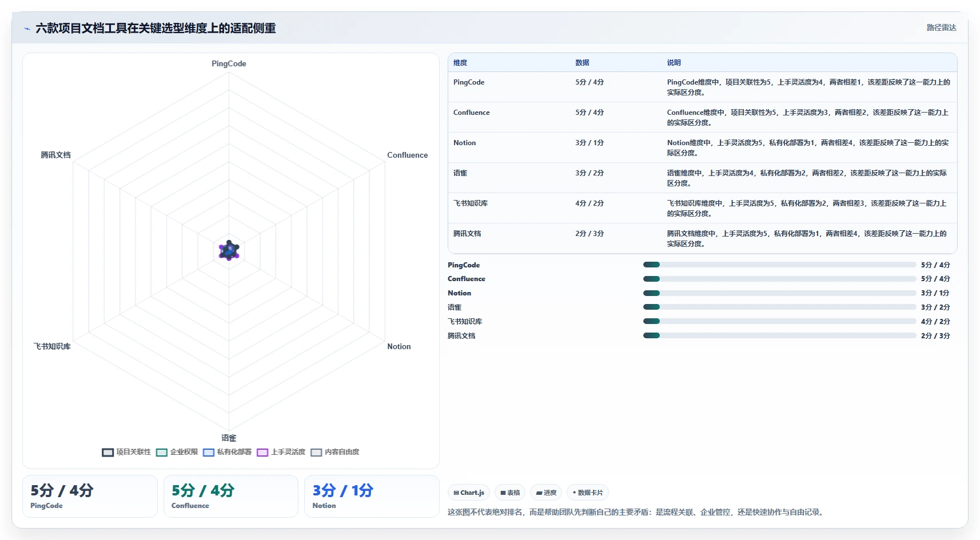Image resolution: width=980 pixels, height=540 pixels.
Task: Click the footnote beginning 这张图不代表绝对排名
Action: click(636, 512)
